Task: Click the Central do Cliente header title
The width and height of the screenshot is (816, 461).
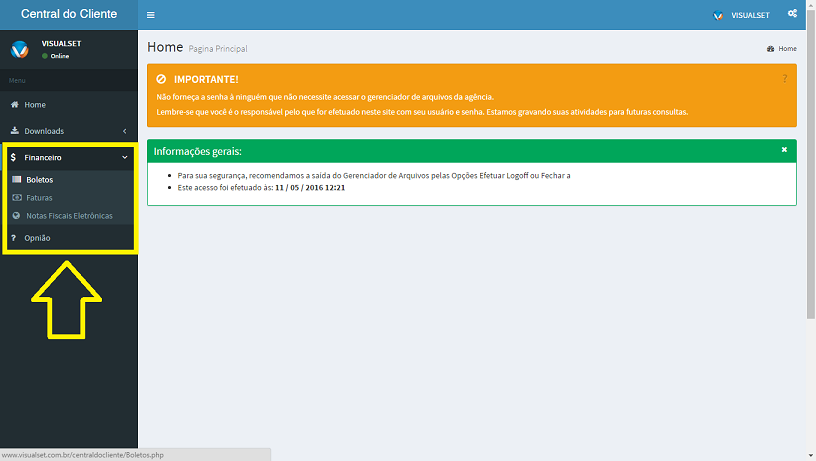Action: (x=69, y=14)
